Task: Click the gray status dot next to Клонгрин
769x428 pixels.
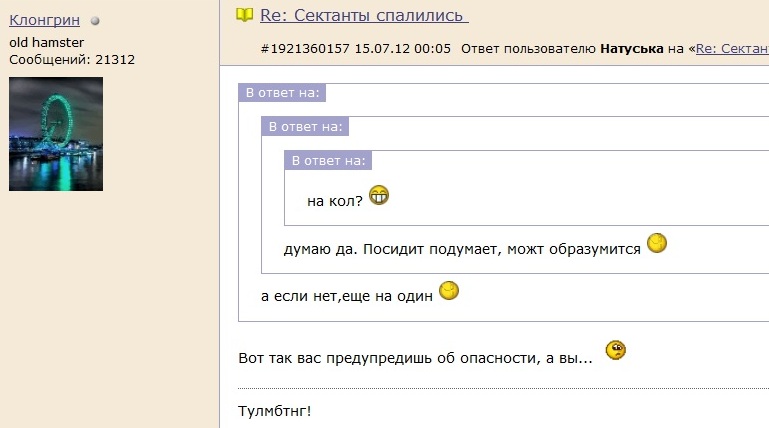Action: 95,20
